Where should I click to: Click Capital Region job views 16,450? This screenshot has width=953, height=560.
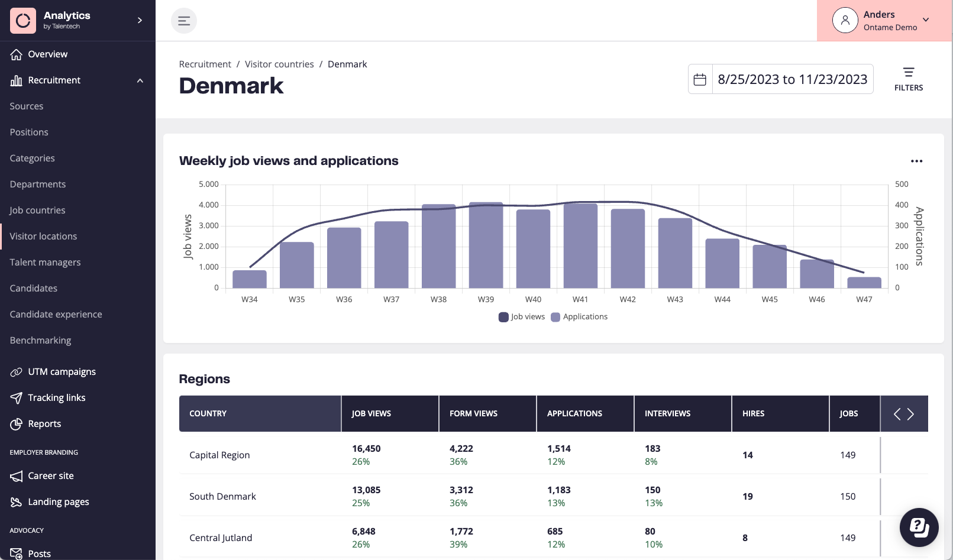(366, 449)
